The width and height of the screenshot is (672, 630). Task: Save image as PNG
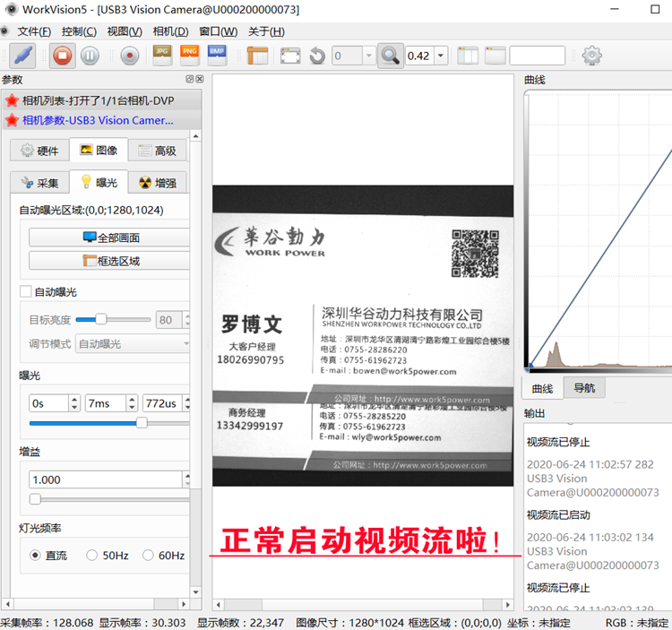click(x=189, y=56)
